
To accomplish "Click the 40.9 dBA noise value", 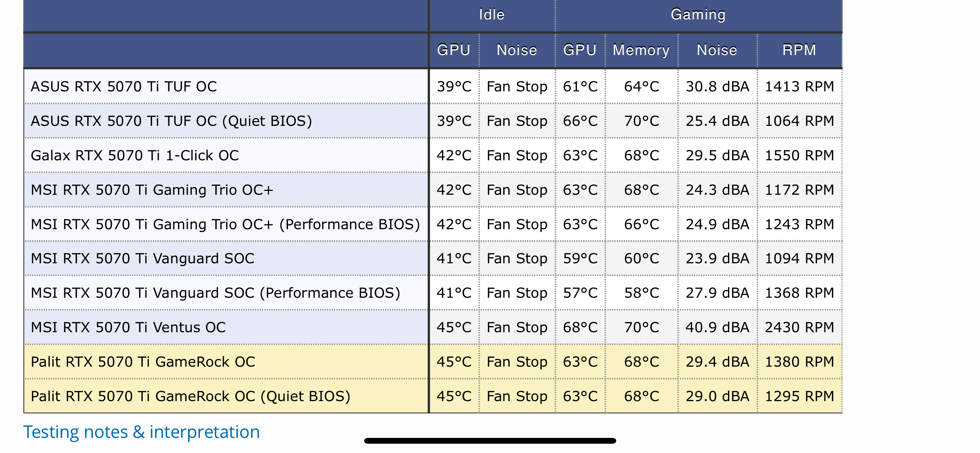I will 717,327.
